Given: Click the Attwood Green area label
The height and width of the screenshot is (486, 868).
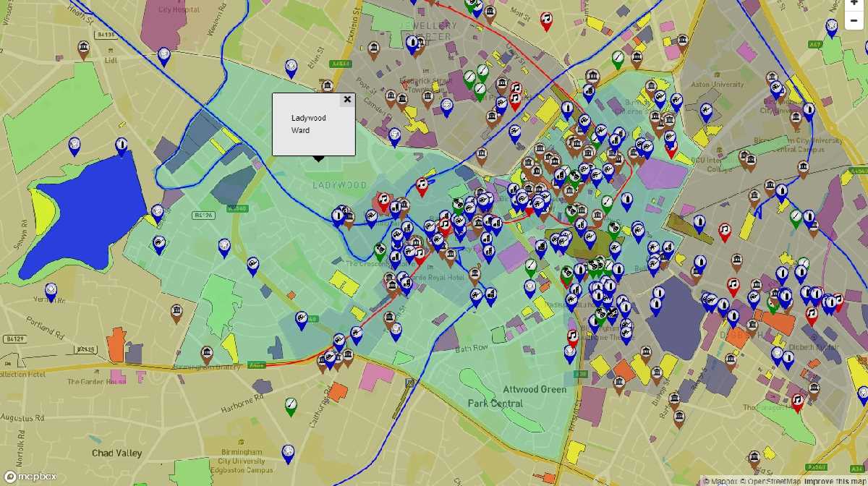Looking at the screenshot, I should (535, 390).
